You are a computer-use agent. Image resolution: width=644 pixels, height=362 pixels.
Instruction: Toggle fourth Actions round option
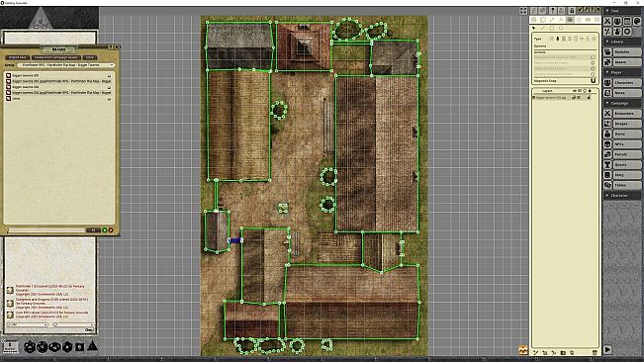[593, 74]
